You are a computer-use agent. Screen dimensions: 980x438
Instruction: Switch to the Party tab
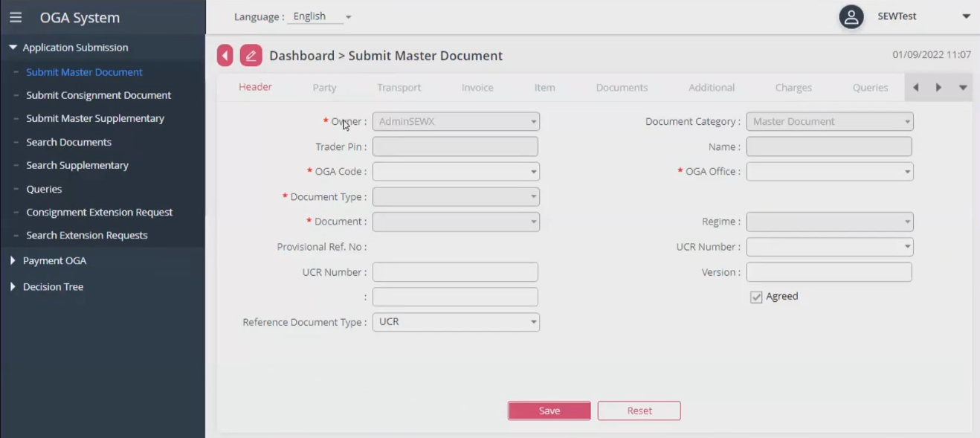[x=324, y=88]
